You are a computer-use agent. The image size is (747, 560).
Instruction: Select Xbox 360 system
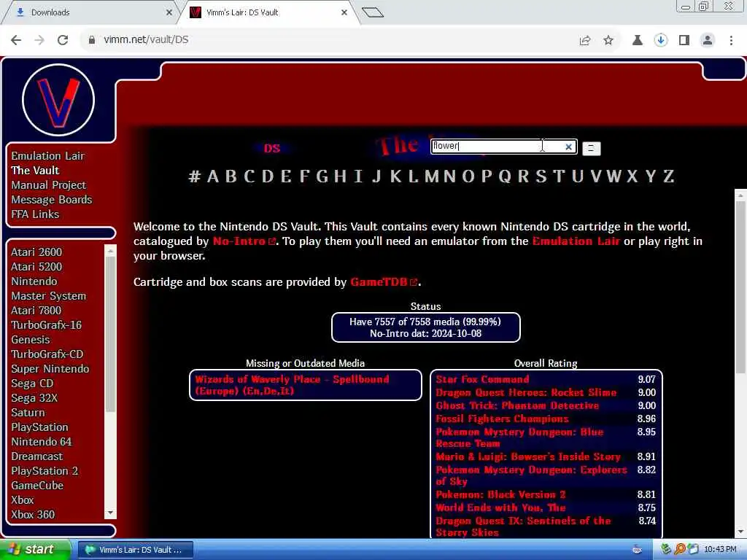(33, 514)
